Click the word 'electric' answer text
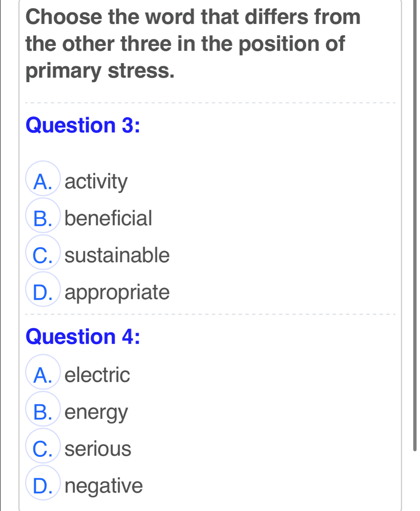 (x=97, y=375)
